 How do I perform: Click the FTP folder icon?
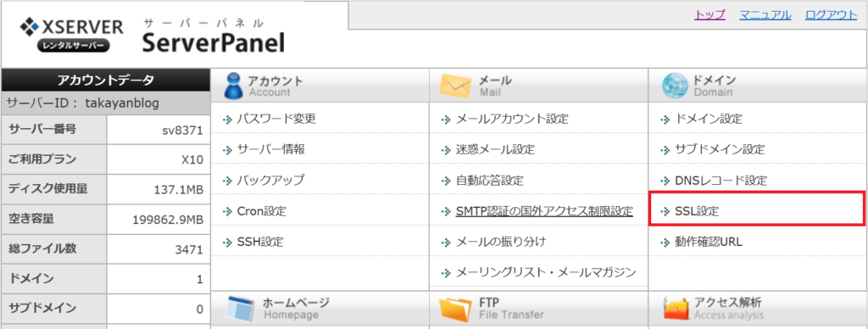click(x=455, y=309)
